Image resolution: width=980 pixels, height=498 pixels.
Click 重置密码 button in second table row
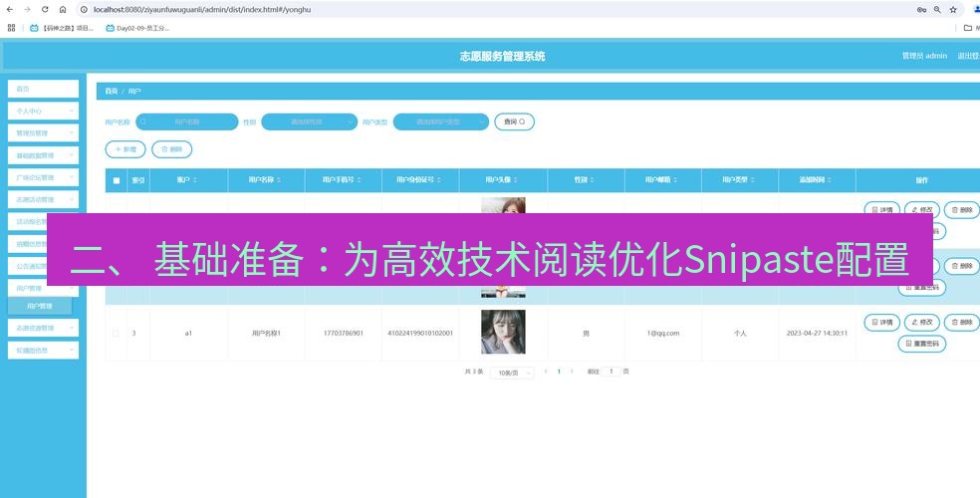tap(922, 290)
